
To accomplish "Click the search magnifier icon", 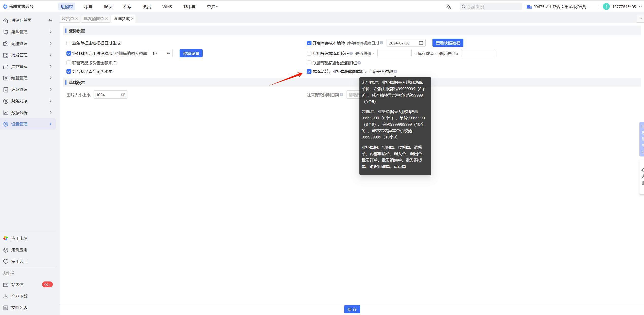I will coord(464,7).
